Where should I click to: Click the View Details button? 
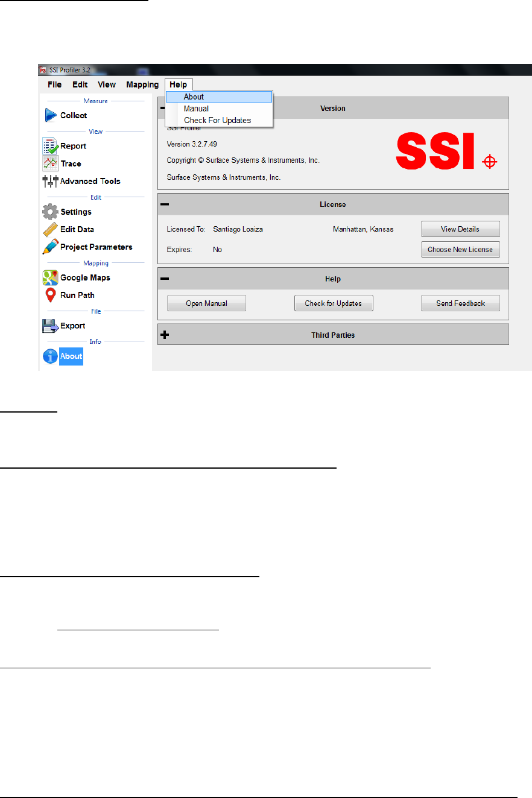tap(460, 229)
